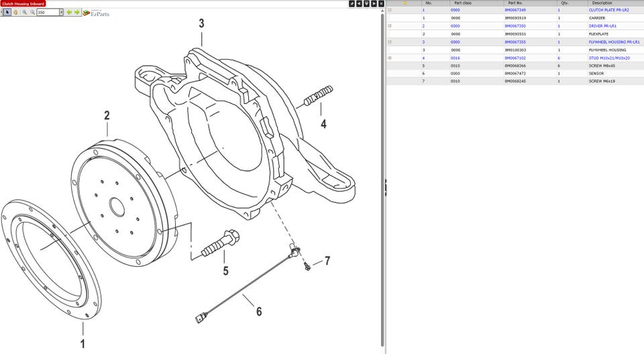This screenshot has width=644, height=354.
Task: Click the black left-triangle panel button
Action: (x=359, y=3)
